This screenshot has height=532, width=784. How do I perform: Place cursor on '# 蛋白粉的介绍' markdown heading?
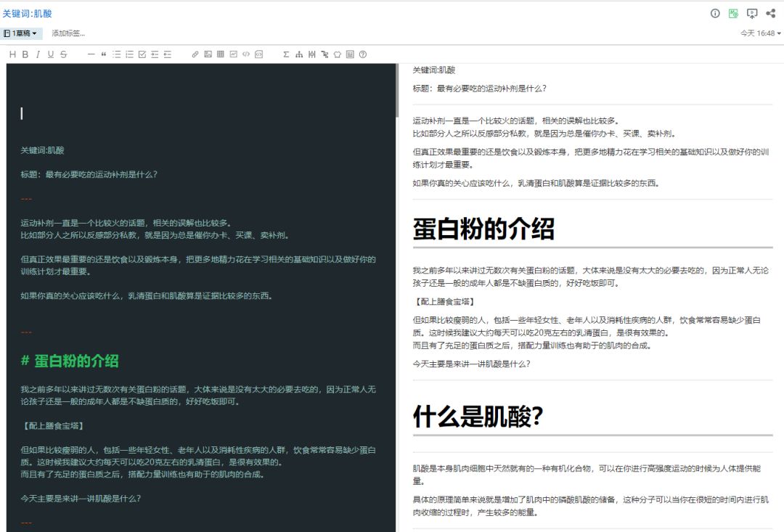click(70, 361)
